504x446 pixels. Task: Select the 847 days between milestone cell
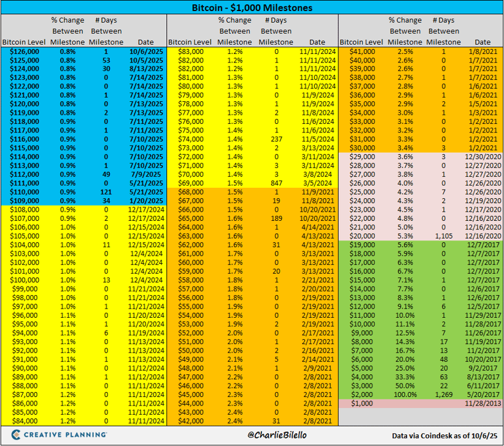click(276, 183)
